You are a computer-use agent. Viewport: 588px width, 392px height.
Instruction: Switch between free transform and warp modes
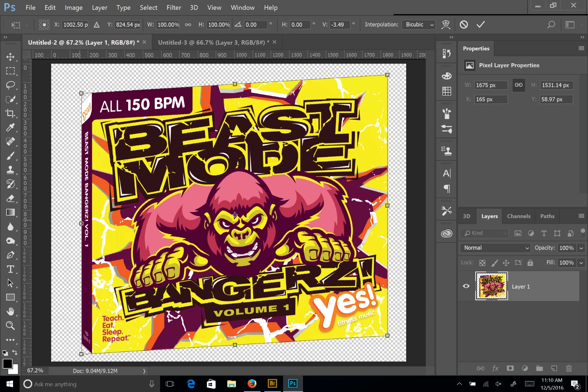(446, 24)
